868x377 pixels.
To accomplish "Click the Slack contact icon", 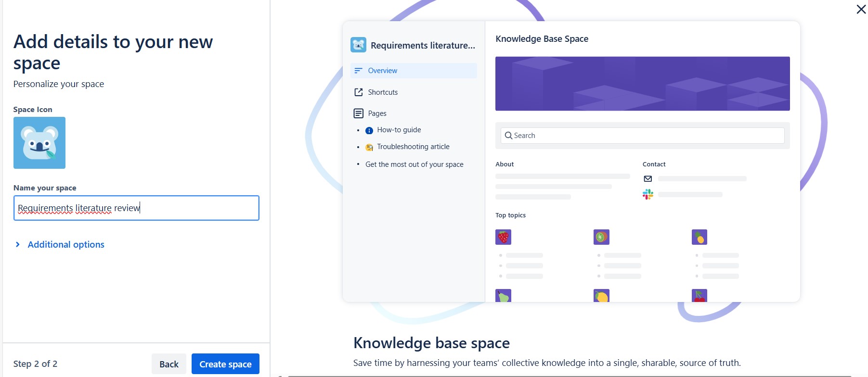I will pyautogui.click(x=648, y=194).
